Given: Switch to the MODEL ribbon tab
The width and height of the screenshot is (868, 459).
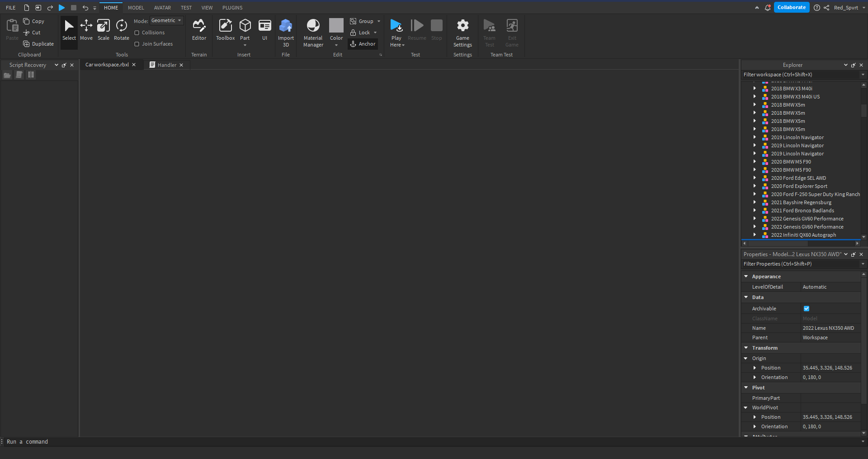Looking at the screenshot, I should pos(136,8).
